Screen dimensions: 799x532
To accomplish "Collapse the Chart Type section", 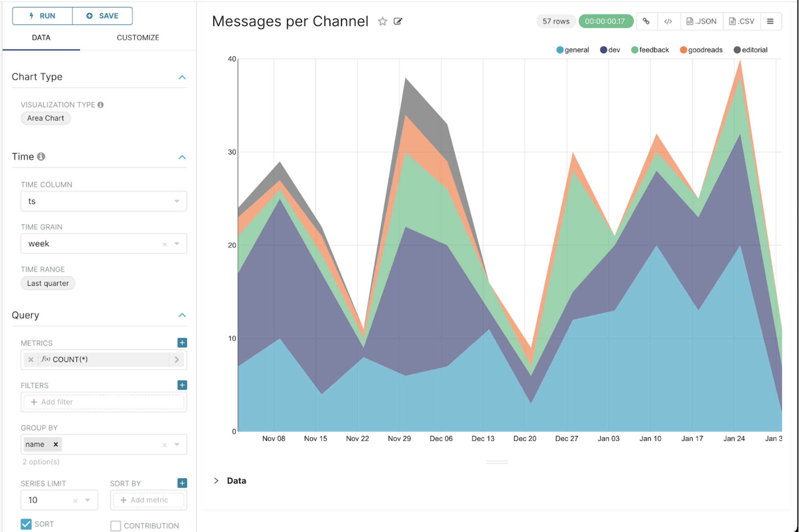I will point(182,77).
